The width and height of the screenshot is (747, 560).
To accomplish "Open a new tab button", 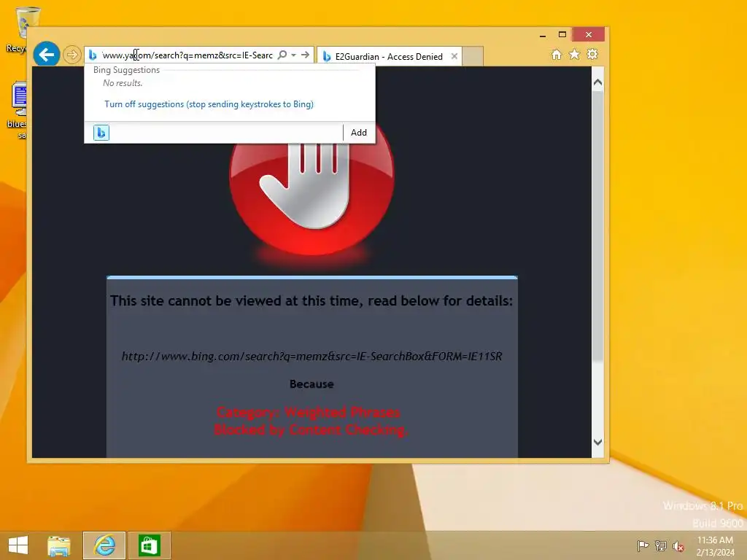I will coord(473,56).
